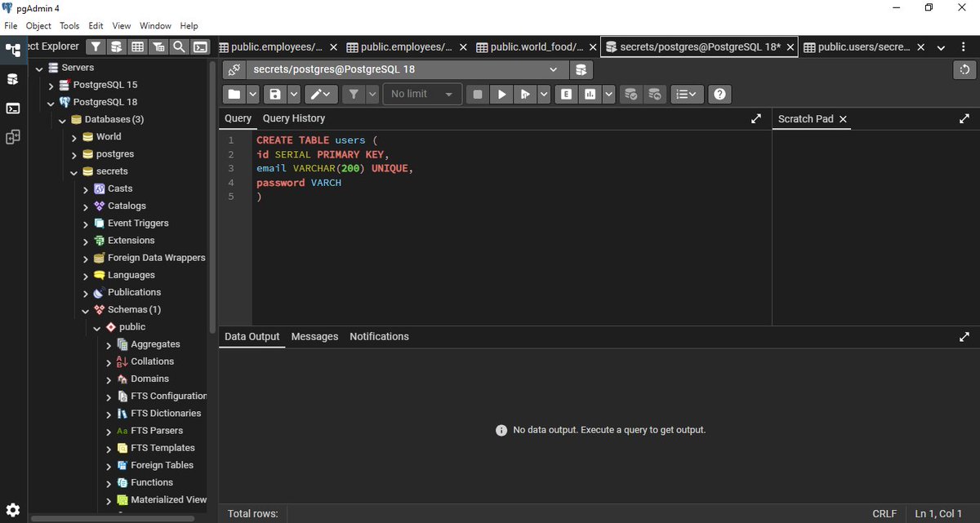Open PSQL Tool from Object Explorer toolbar
The width and height of the screenshot is (980, 523).
point(200,47)
